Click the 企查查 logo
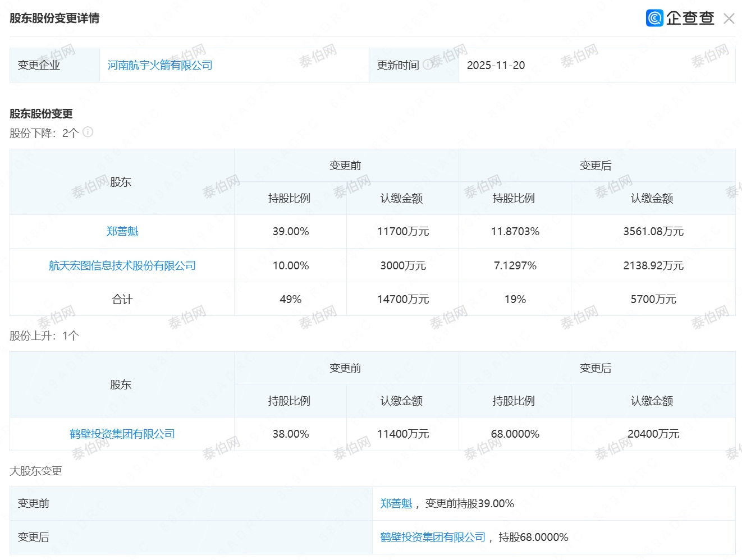 pyautogui.click(x=680, y=18)
